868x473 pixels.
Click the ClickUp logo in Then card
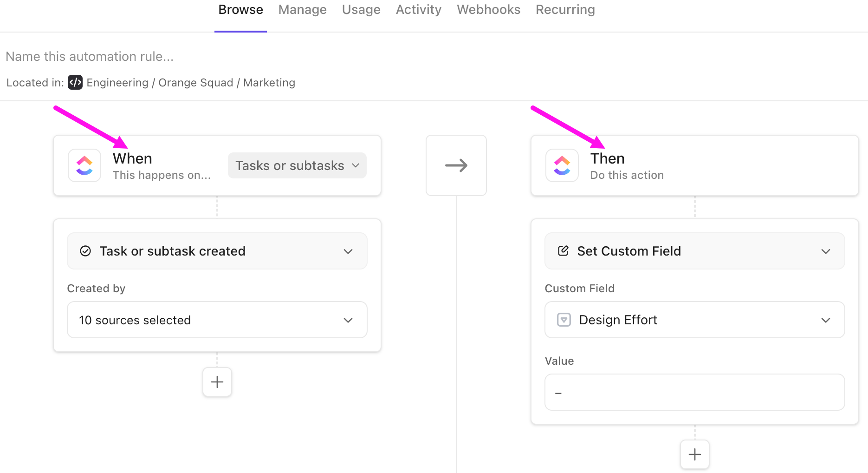coord(562,165)
